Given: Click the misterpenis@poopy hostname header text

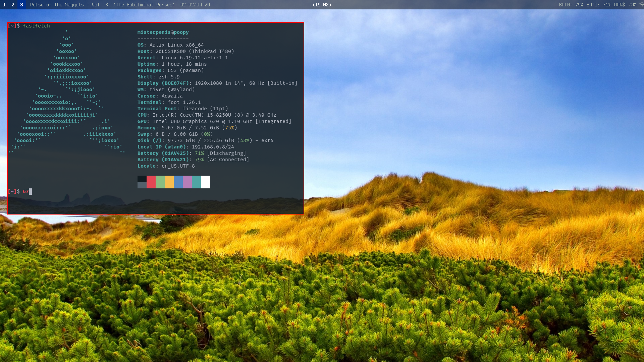Looking at the screenshot, I should point(163,32).
